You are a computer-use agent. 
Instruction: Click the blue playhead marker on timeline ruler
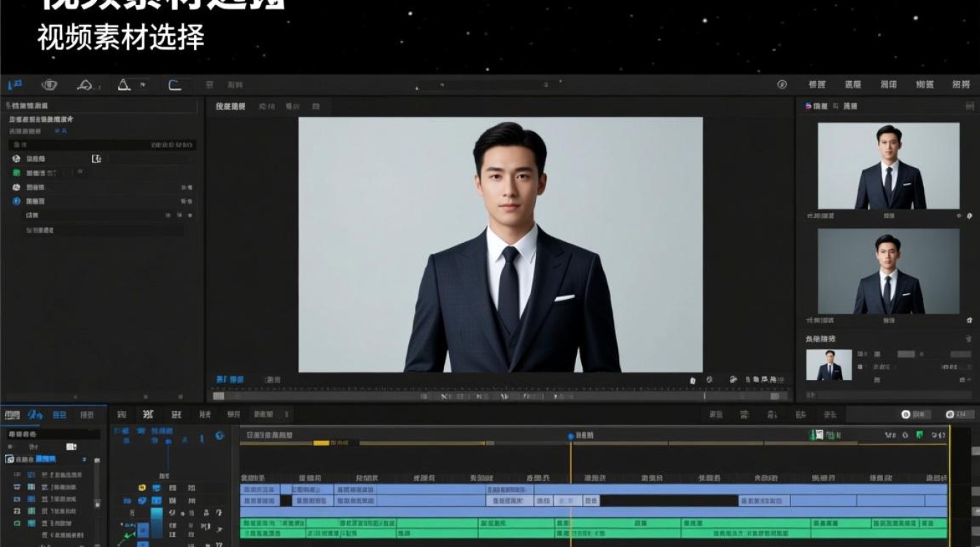[x=571, y=436]
